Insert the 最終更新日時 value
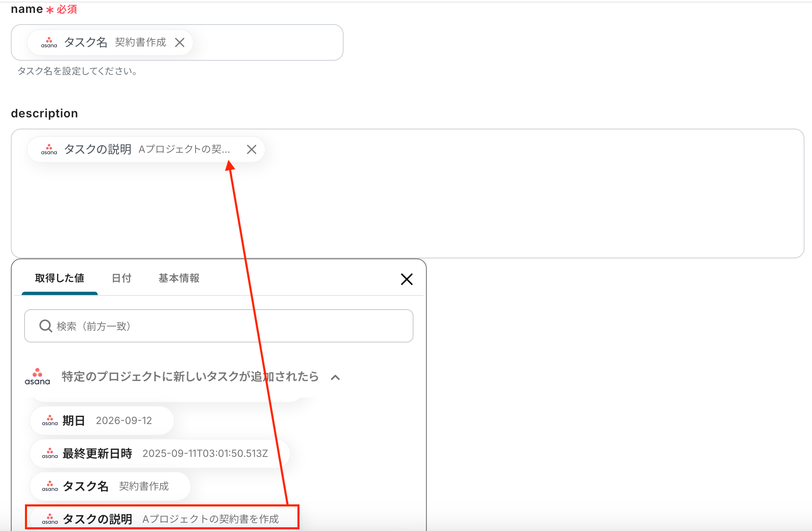This screenshot has width=812, height=531. [x=160, y=454]
